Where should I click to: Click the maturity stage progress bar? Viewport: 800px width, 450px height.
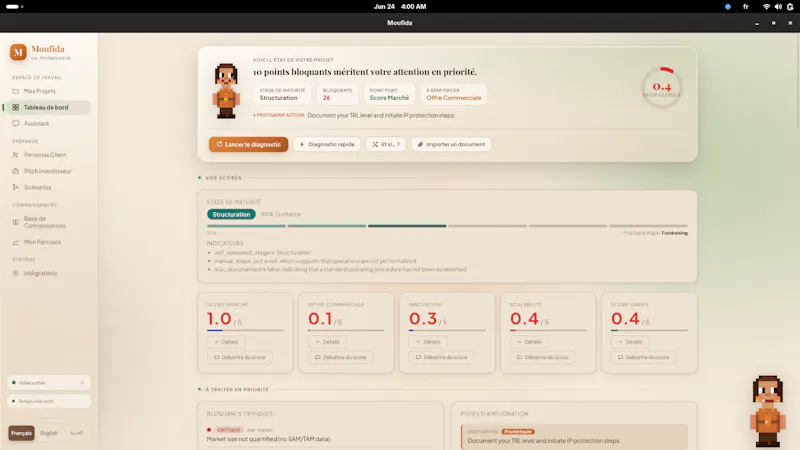(x=447, y=226)
